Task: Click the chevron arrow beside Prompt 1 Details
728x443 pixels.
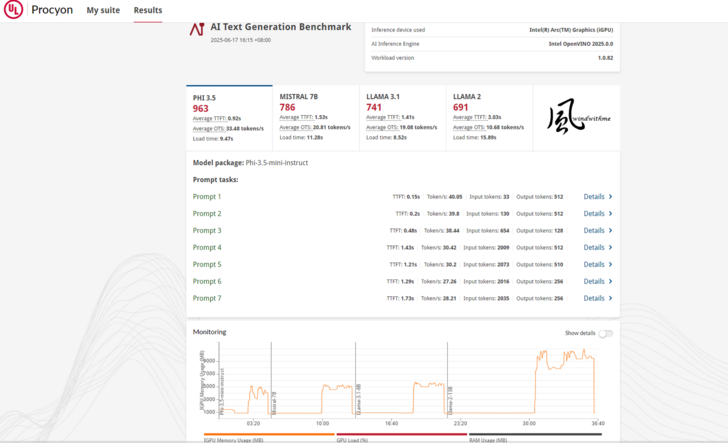Action: pos(611,197)
